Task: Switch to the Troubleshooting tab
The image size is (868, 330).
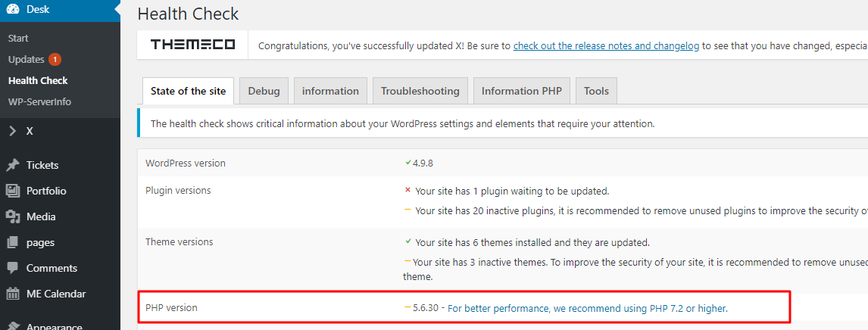Action: pos(420,91)
